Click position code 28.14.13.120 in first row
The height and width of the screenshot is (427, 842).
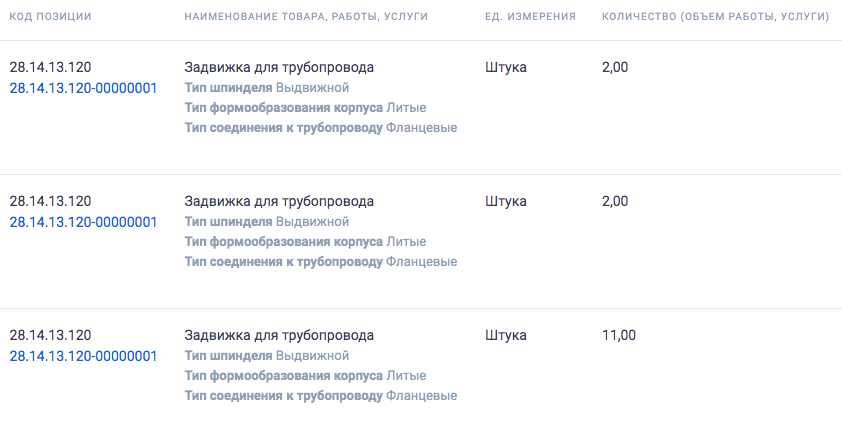tap(50, 67)
